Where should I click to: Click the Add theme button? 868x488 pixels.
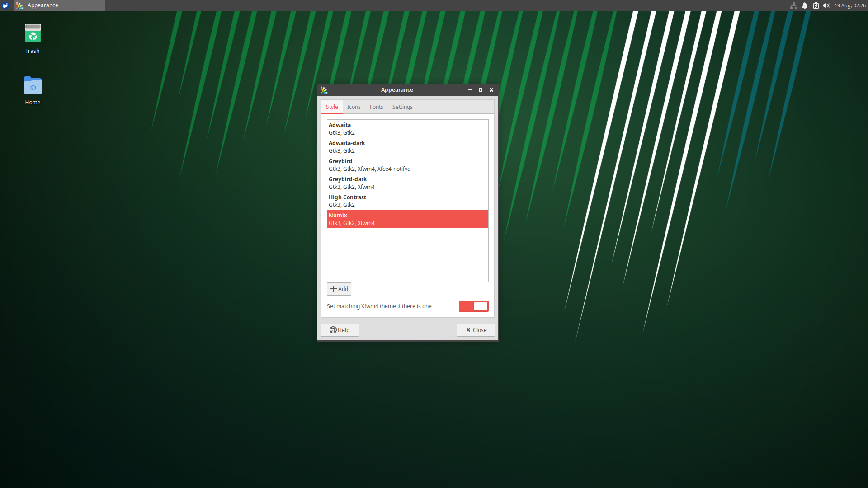(339, 289)
